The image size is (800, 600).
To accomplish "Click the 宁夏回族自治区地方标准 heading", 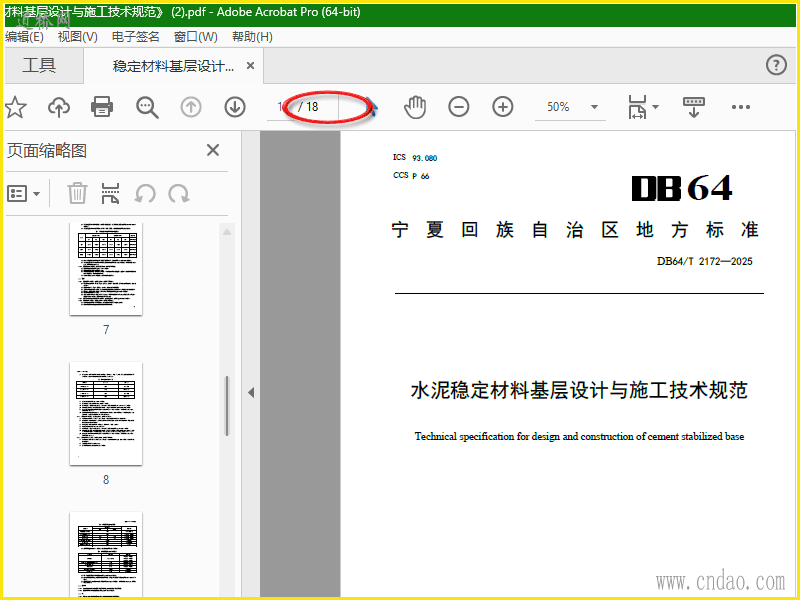I will 575,230.
